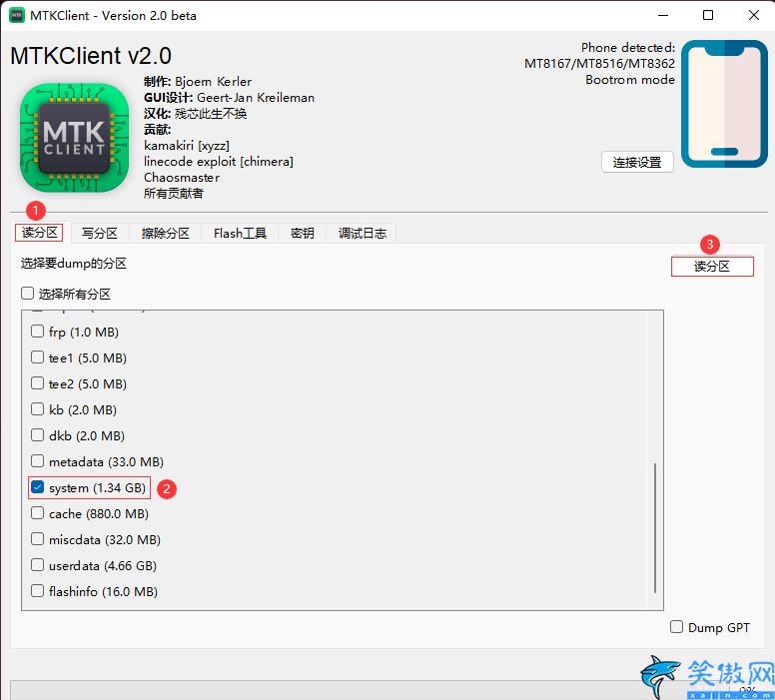This screenshot has height=700, width=775.
Task: Click the Bjoern Kerler author text
Action: point(213,82)
